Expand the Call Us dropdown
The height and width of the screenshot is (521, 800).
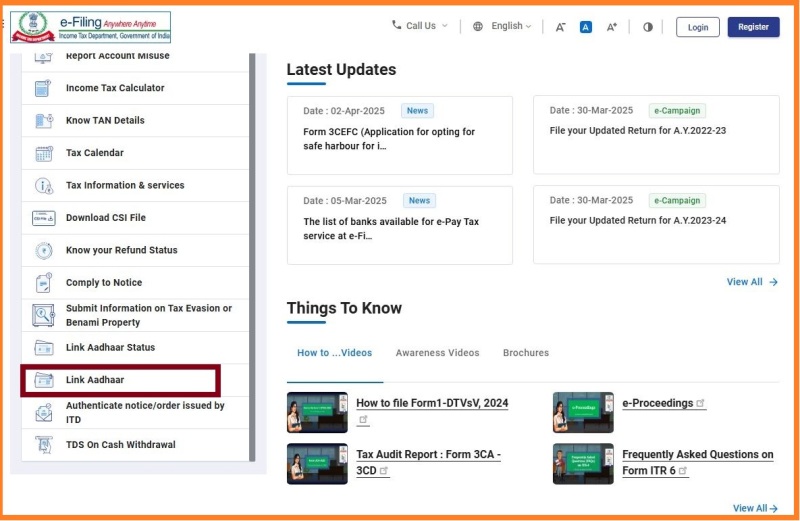[419, 26]
